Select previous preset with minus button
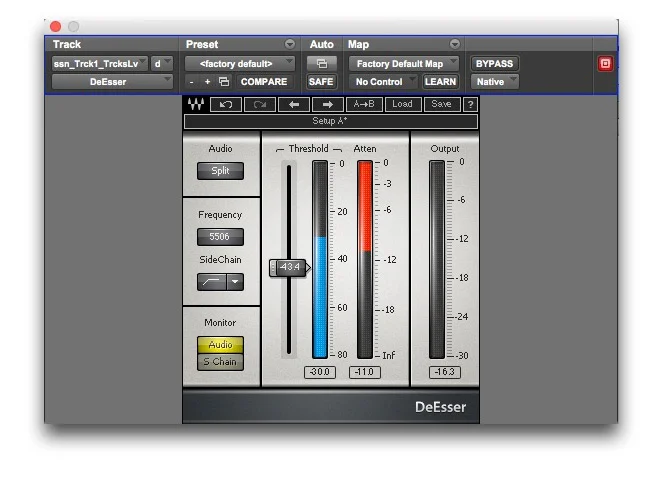Screen dimensions: 669x481 point(192,82)
